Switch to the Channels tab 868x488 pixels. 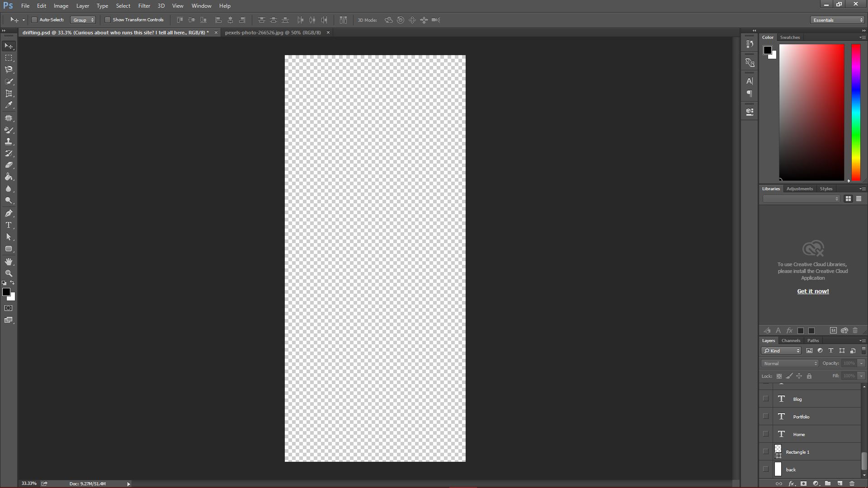coord(791,341)
